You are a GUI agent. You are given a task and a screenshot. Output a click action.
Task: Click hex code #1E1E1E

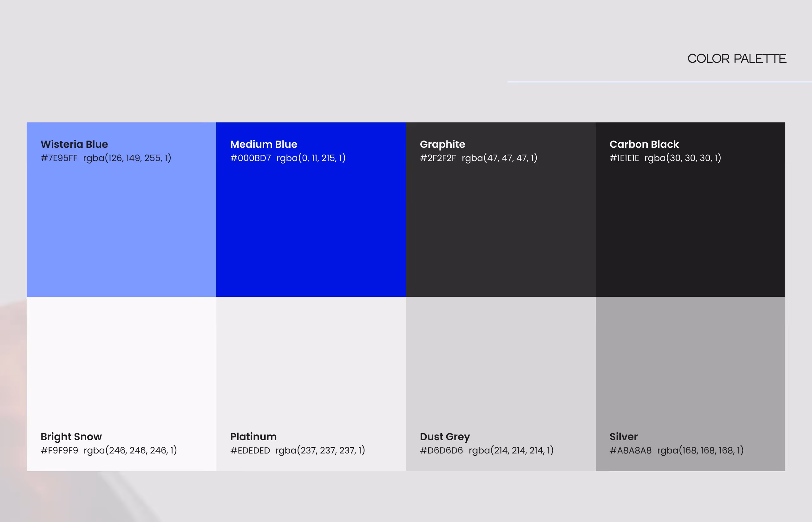[624, 158]
